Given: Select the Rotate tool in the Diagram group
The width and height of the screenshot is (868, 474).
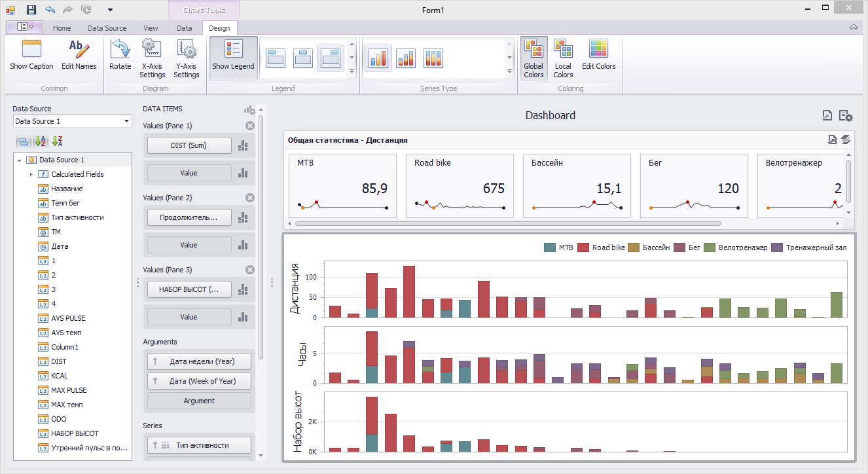Looking at the screenshot, I should click(x=120, y=58).
